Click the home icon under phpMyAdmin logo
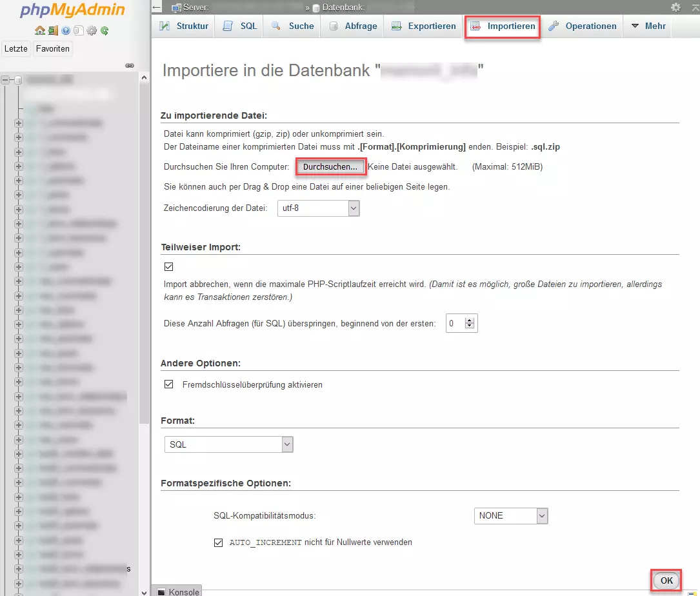Viewport: 700px width, 596px height. pyautogui.click(x=40, y=30)
